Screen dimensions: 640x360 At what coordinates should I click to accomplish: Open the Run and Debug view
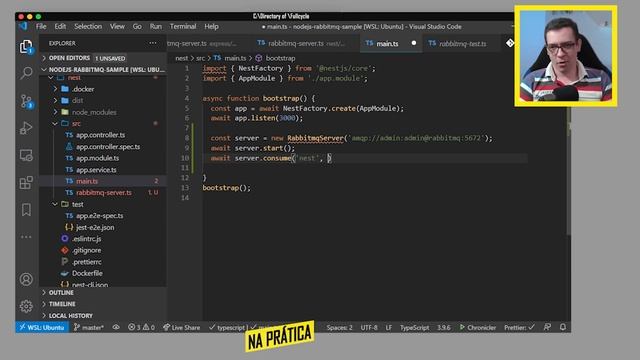pyautogui.click(x=26, y=128)
